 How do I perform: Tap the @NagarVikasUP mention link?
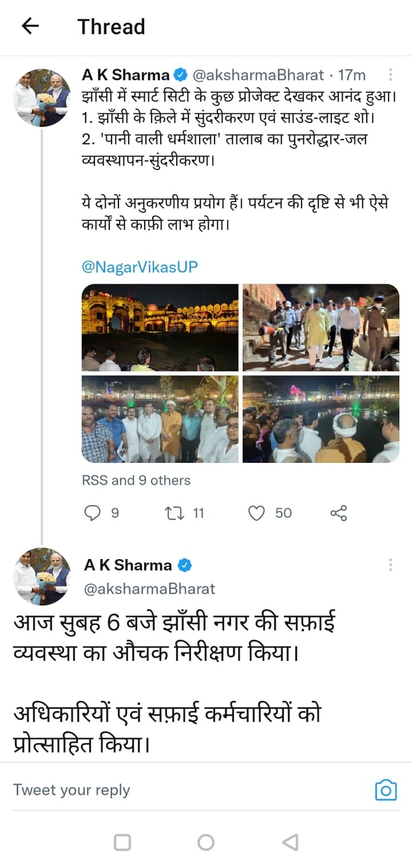140,267
